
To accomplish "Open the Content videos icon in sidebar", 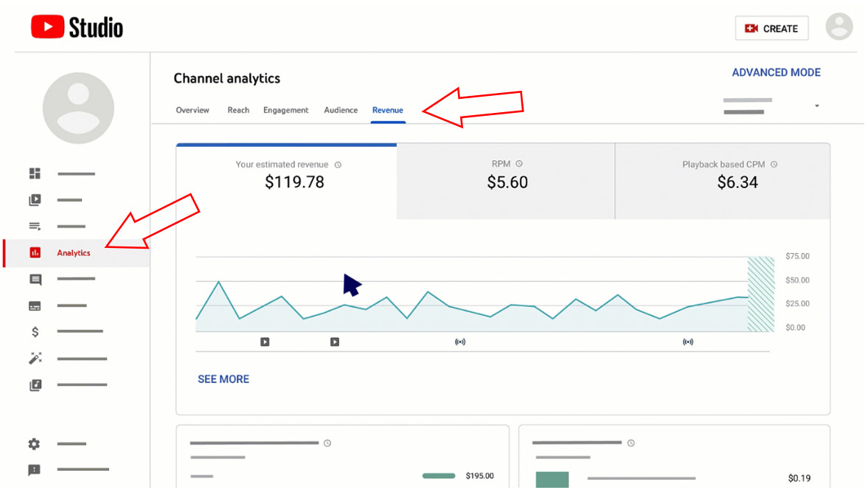I will point(35,200).
